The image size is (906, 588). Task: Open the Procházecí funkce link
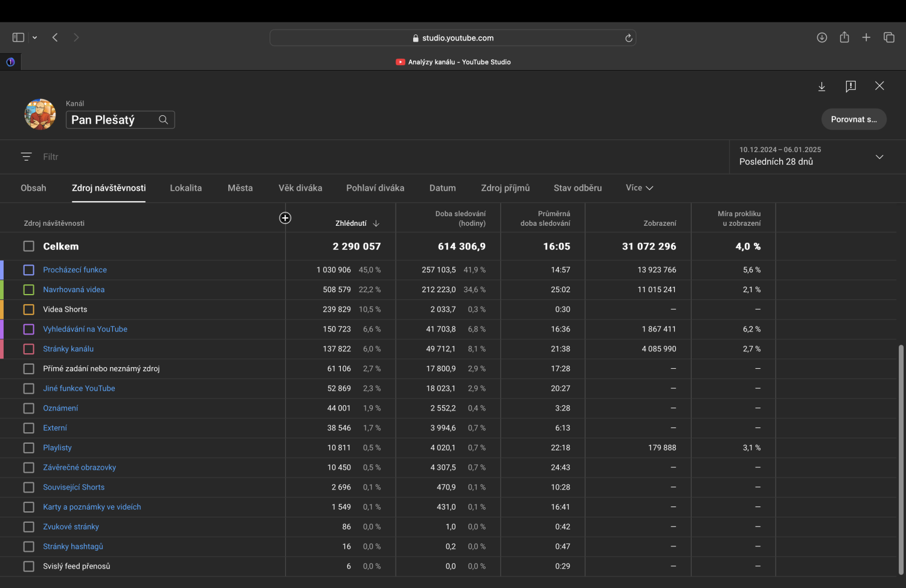75,270
